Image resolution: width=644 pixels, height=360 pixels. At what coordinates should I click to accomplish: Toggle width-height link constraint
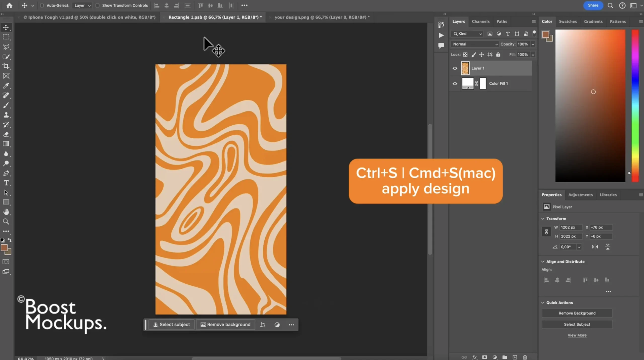pyautogui.click(x=546, y=232)
